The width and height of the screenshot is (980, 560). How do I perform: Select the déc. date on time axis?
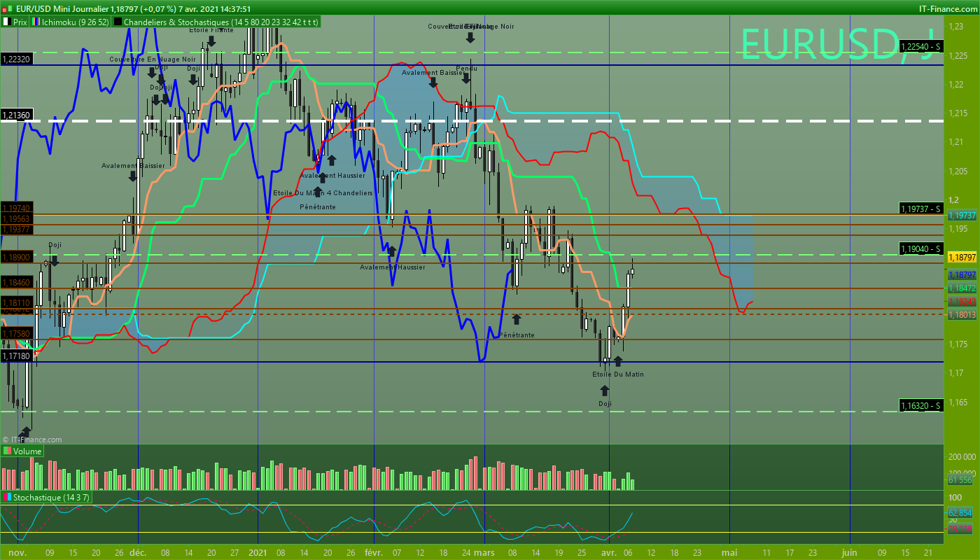click(138, 552)
